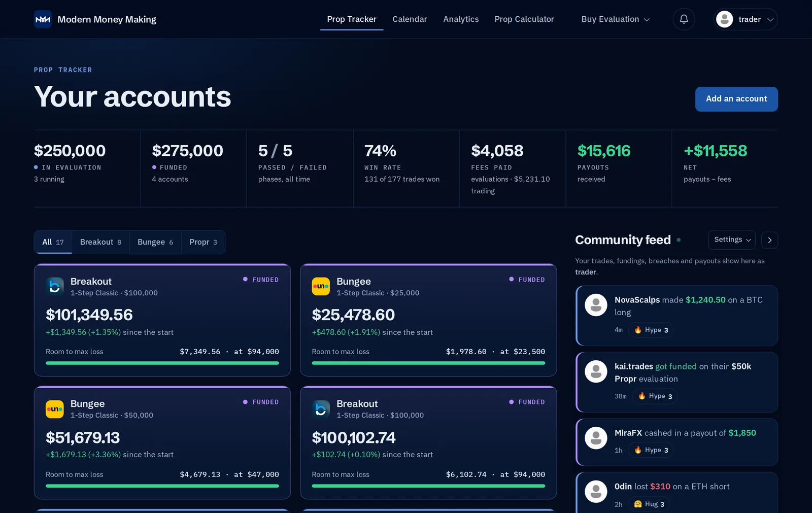Filter accounts by Bungee tab
The height and width of the screenshot is (513, 812).
(x=155, y=242)
